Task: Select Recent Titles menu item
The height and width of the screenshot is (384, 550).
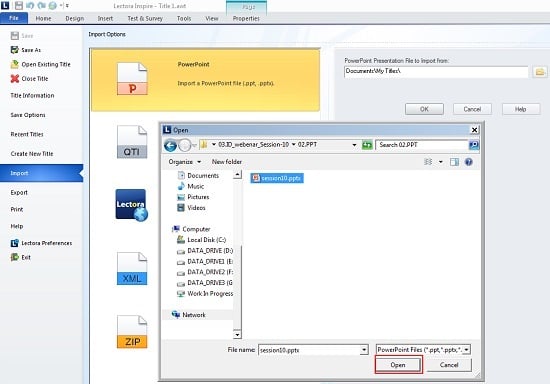Action: tap(27, 134)
